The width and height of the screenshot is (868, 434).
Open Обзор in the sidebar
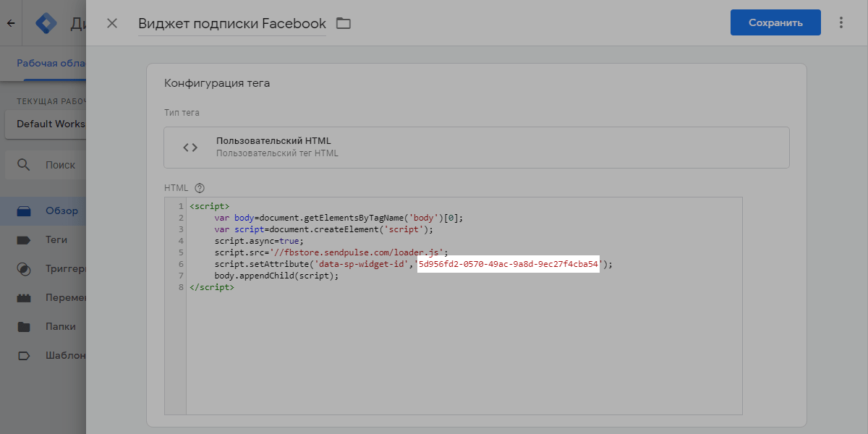pyautogui.click(x=43, y=211)
